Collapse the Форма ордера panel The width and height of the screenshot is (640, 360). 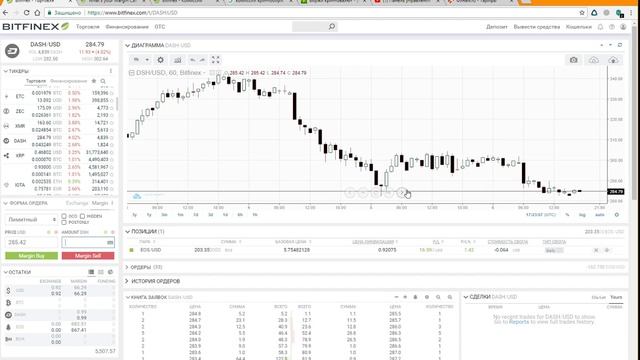[5, 203]
